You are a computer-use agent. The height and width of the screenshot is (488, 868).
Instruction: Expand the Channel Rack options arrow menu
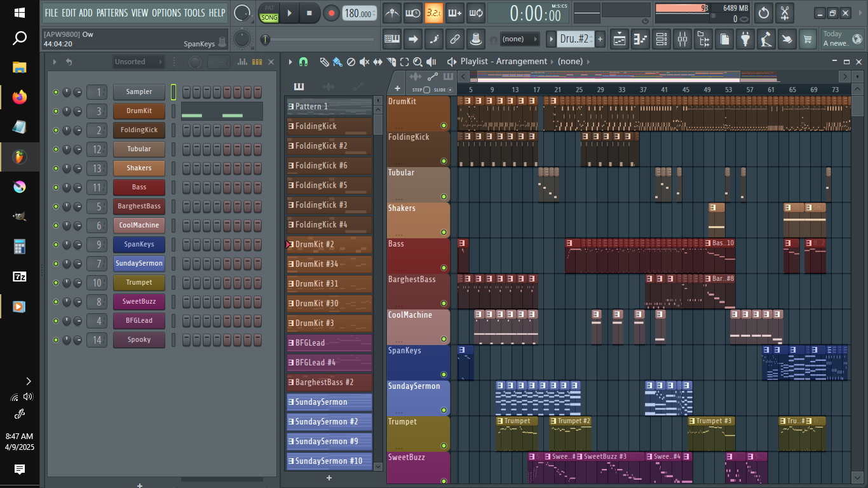[x=55, y=62]
